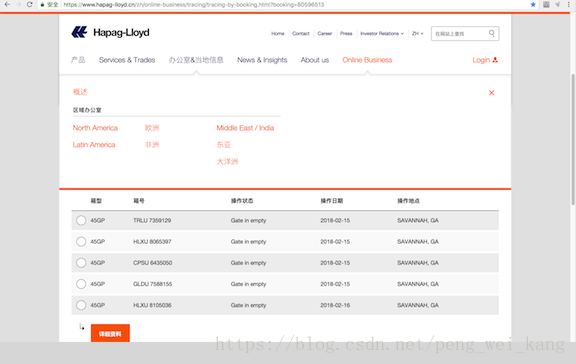Click the search magnifier icon
Image resolution: width=576 pixels, height=364 pixels.
point(492,33)
